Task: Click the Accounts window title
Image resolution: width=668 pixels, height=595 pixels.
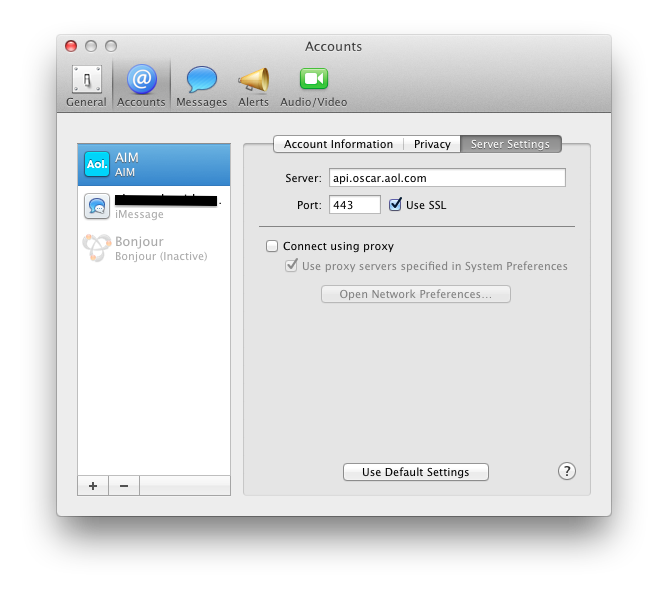Action: pos(334,46)
